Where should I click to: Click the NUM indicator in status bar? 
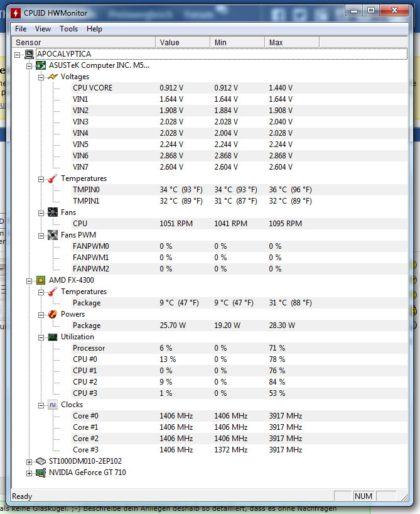pos(363,496)
